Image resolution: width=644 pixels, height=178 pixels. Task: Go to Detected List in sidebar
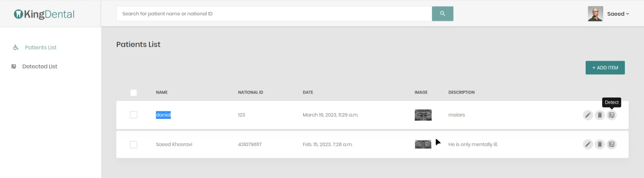pos(40,67)
